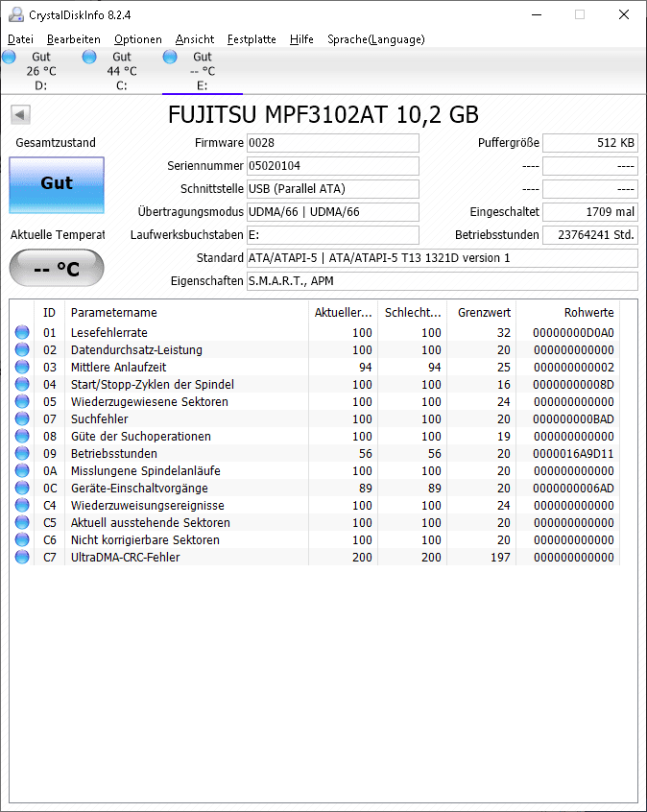Open the Hilfe menu

pos(302,39)
